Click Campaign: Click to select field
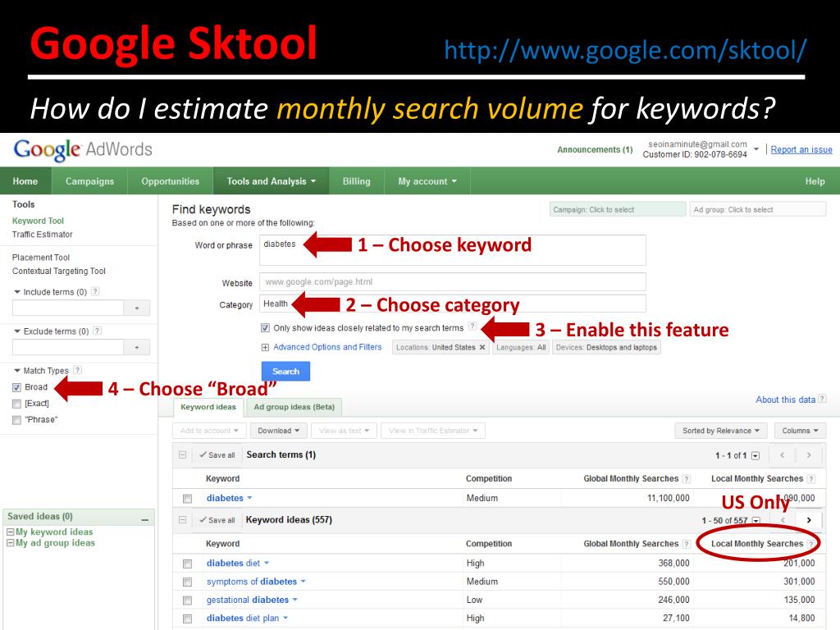The image size is (840, 630). pyautogui.click(x=617, y=209)
